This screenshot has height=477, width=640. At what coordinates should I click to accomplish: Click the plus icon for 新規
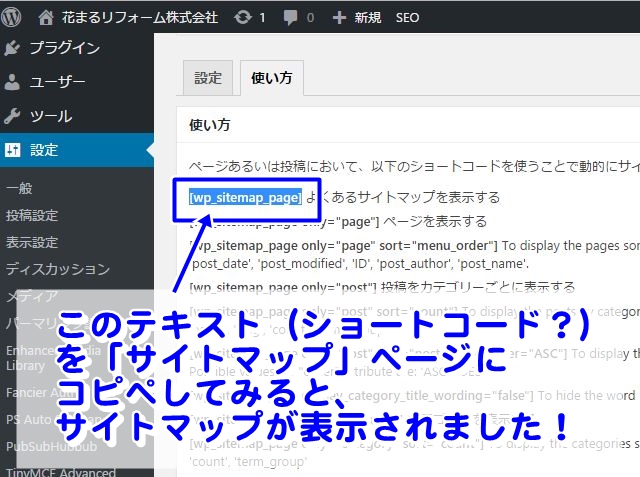pyautogui.click(x=338, y=17)
